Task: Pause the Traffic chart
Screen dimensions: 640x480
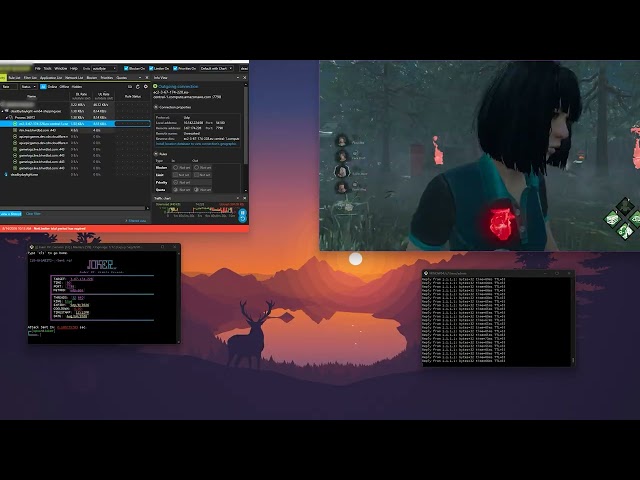Action: pos(242,213)
